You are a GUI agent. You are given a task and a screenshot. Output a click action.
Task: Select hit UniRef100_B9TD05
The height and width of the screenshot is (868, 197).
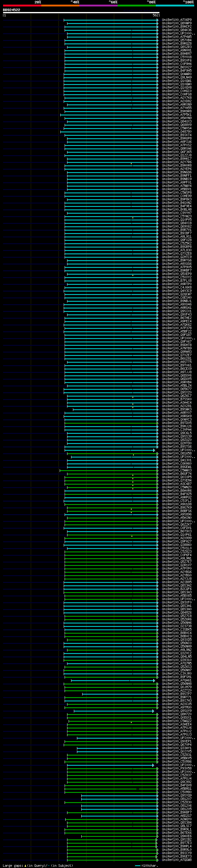177,423
